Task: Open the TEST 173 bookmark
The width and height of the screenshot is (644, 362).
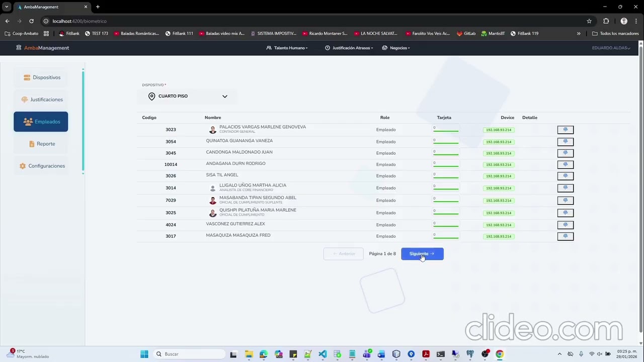Action: pos(96,34)
